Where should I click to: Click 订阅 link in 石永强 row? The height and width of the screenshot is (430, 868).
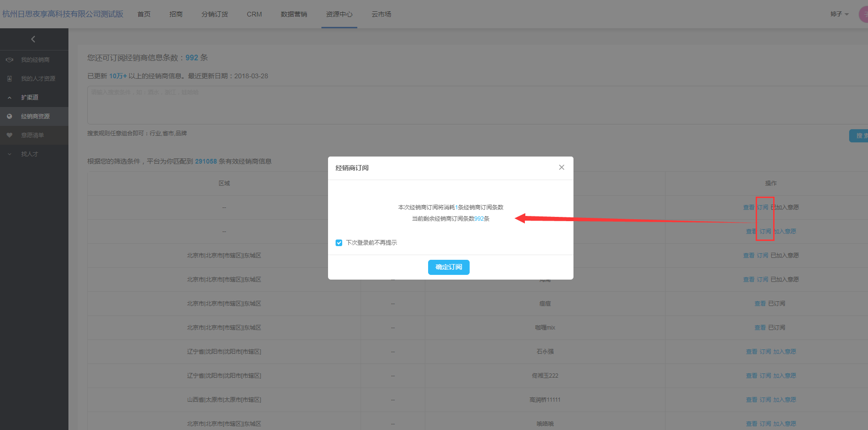tap(765, 352)
